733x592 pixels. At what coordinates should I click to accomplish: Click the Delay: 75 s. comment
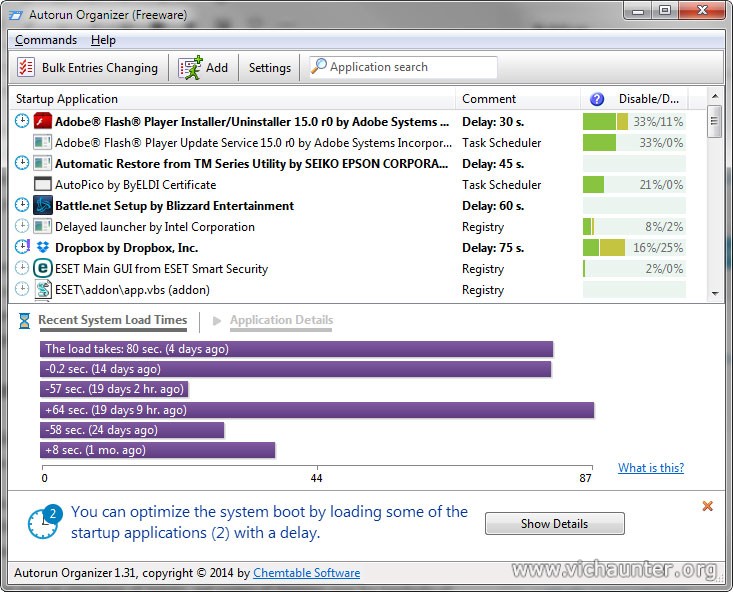493,248
